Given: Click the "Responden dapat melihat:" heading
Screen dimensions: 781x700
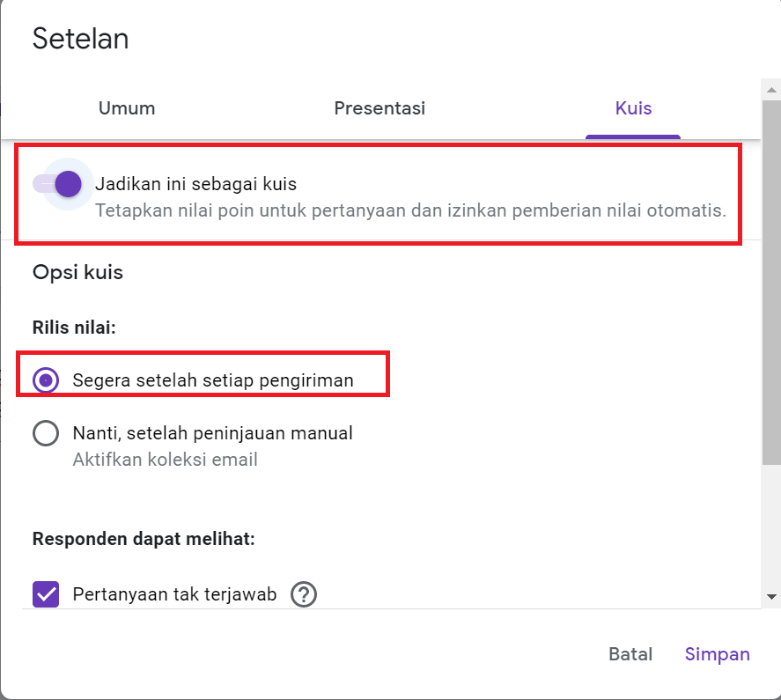Looking at the screenshot, I should pyautogui.click(x=144, y=539).
